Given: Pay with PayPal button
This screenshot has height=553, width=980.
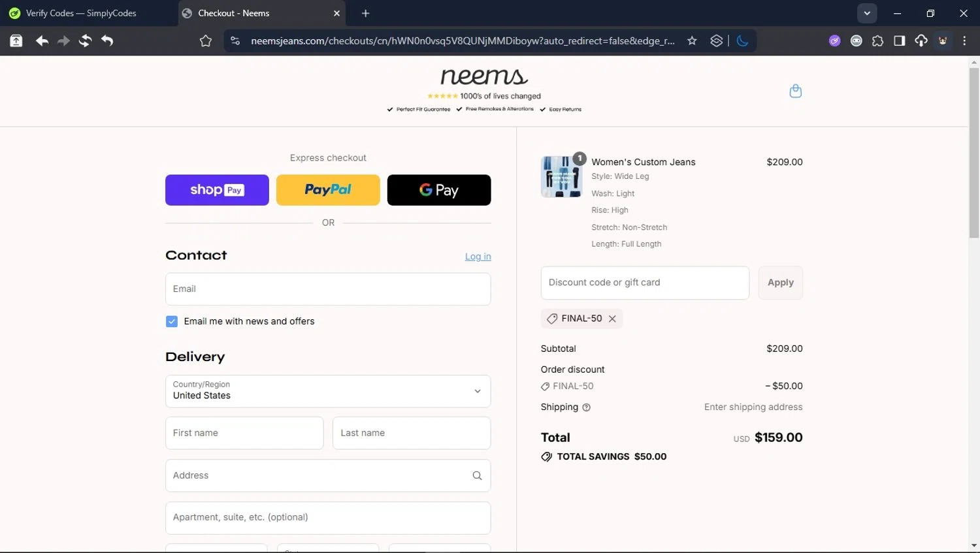Looking at the screenshot, I should [x=328, y=190].
